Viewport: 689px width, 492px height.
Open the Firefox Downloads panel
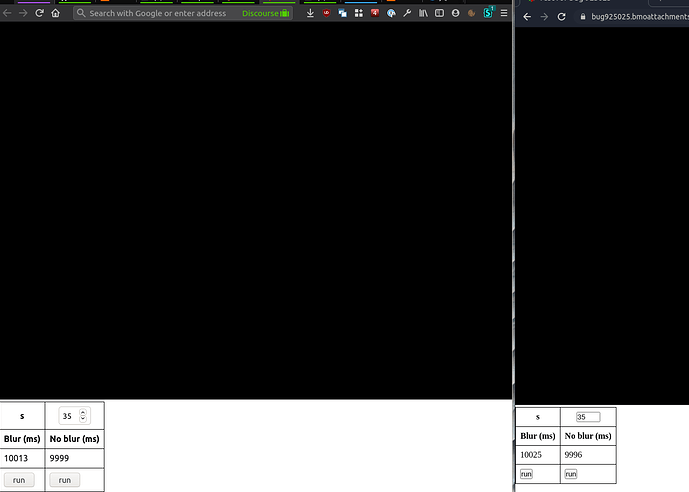click(310, 13)
